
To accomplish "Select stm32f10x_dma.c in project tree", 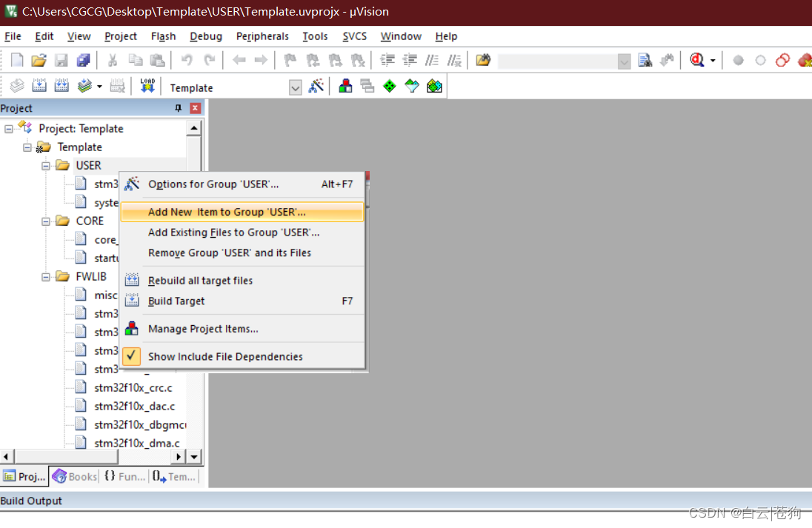I will pyautogui.click(x=137, y=443).
